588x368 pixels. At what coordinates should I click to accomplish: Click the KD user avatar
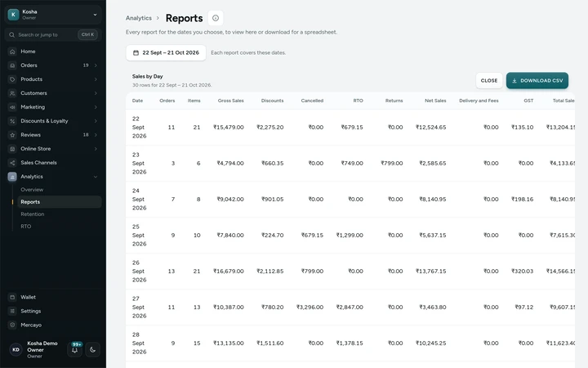[x=16, y=350]
